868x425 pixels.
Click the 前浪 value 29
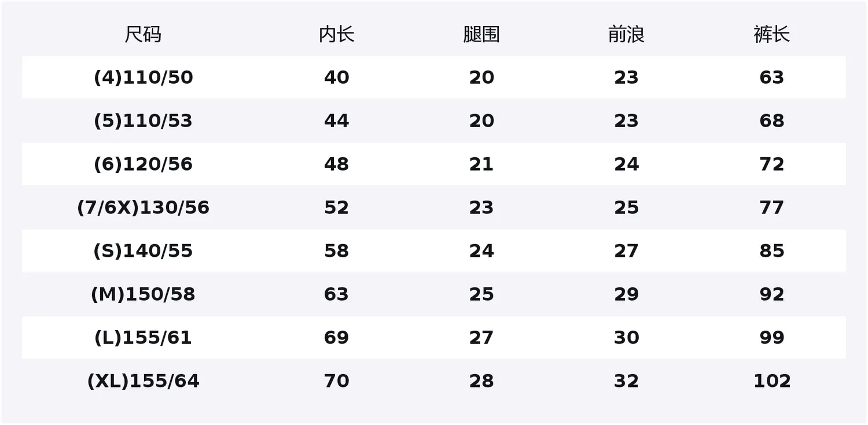pos(626,294)
